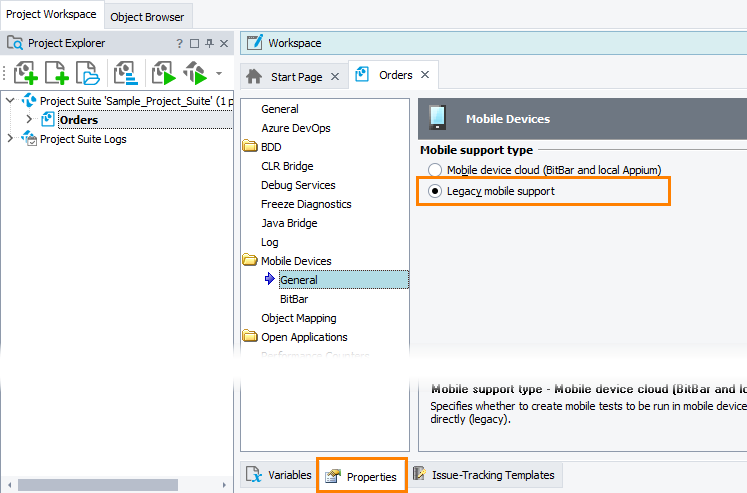
Task: Open the BDD folder category
Action: point(271,147)
